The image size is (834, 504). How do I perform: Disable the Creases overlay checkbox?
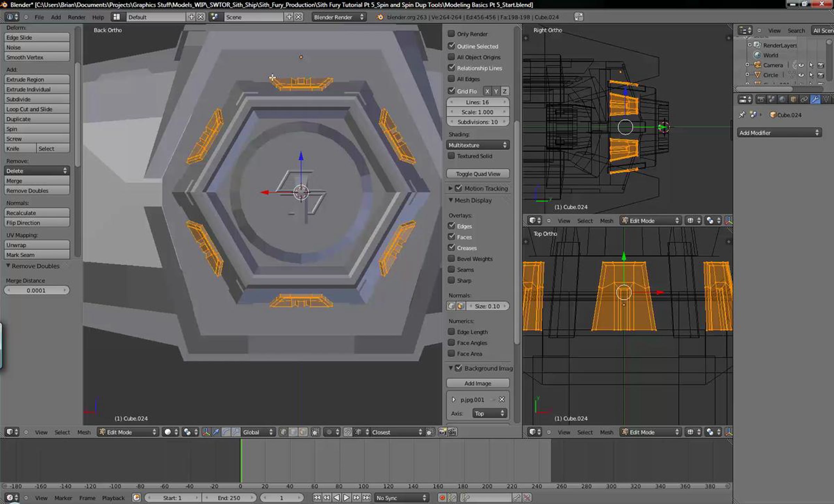point(451,248)
